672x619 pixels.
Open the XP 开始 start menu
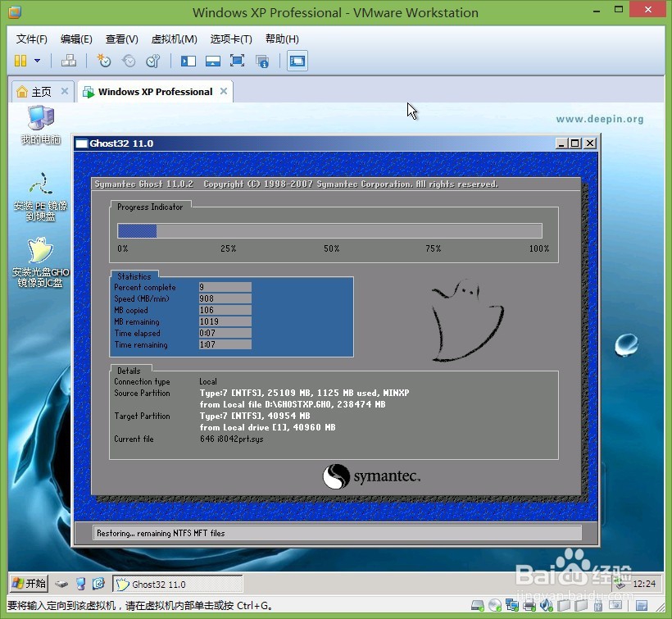point(30,584)
